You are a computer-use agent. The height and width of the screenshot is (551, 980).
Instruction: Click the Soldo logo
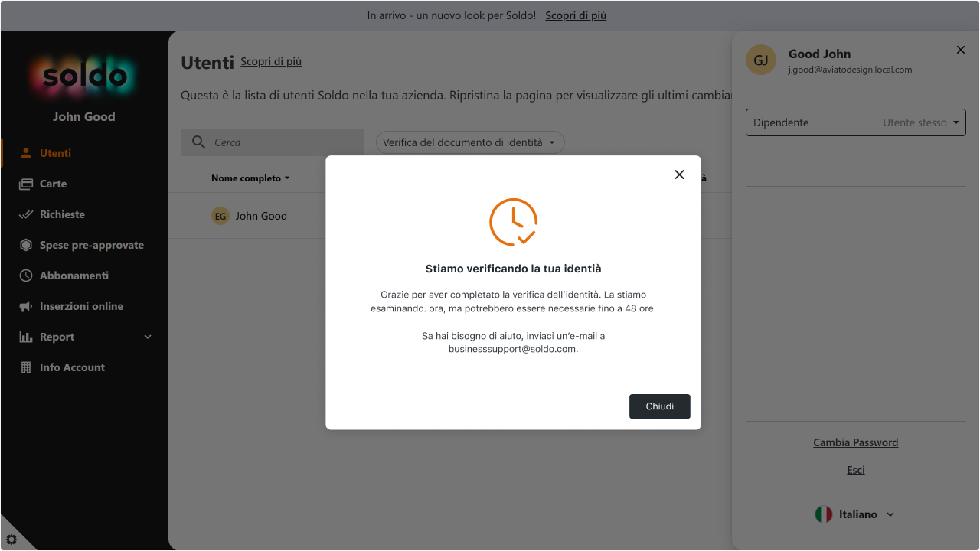pyautogui.click(x=84, y=76)
